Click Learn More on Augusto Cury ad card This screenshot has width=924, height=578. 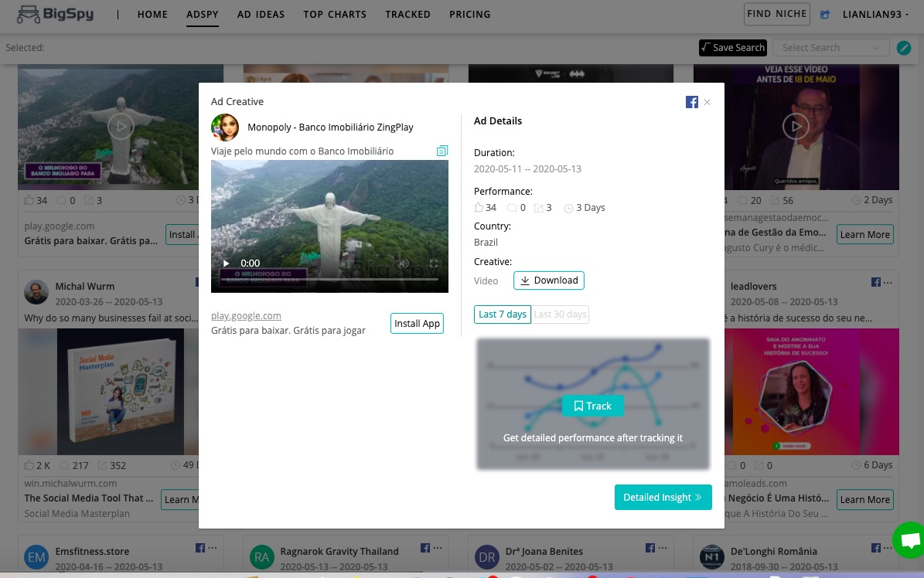pos(864,234)
